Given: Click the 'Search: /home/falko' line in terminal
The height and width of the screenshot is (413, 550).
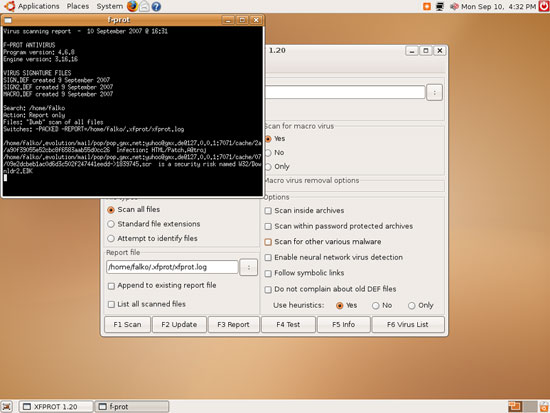Looking at the screenshot, I should click(x=34, y=108).
